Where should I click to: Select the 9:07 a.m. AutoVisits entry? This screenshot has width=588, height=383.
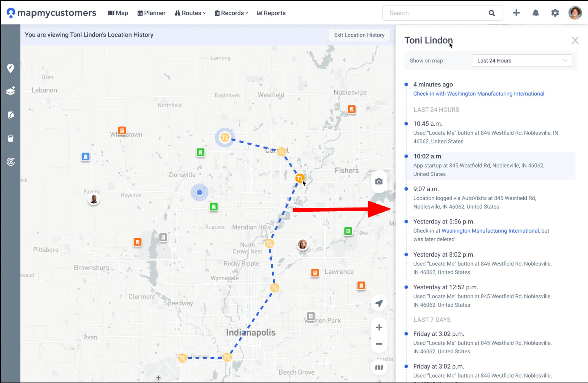[490, 198]
